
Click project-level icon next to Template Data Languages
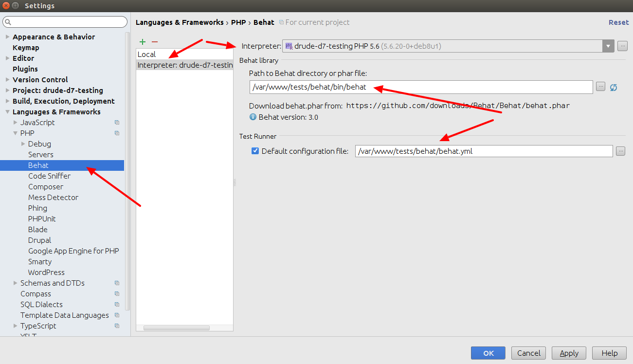[x=117, y=315]
